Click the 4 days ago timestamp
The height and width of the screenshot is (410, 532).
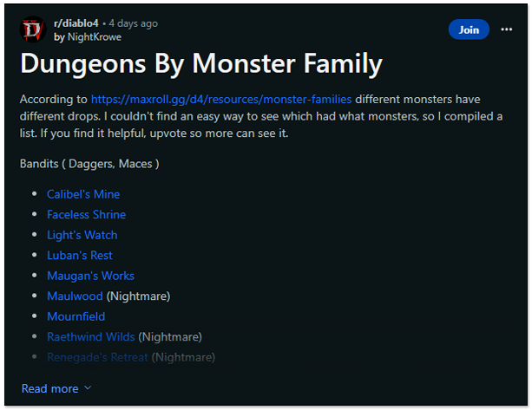pyautogui.click(x=134, y=23)
